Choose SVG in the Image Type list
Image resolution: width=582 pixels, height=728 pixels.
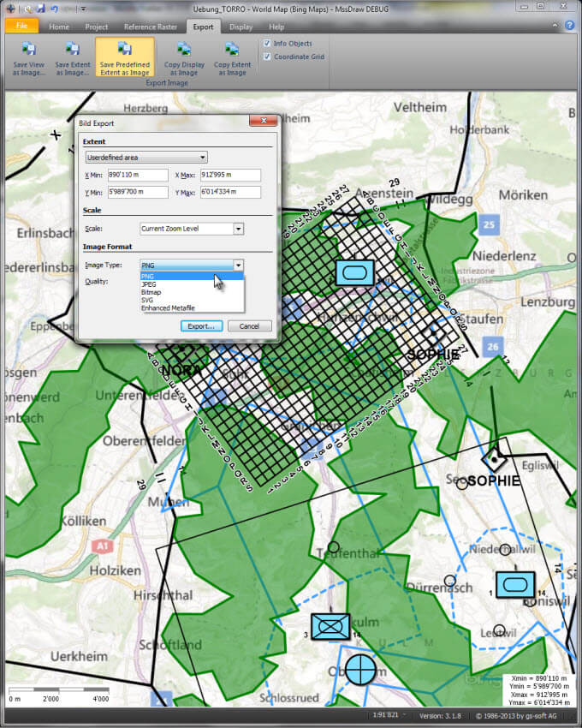[192, 300]
